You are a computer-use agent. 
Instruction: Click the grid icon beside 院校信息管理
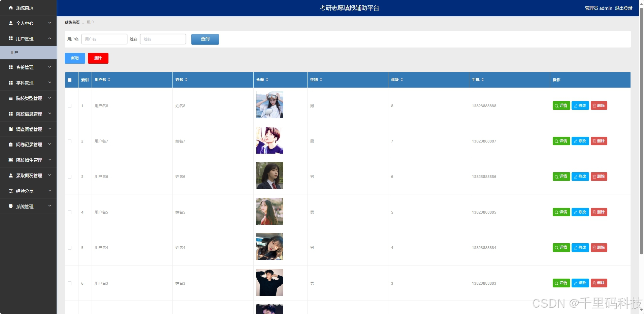(x=11, y=114)
